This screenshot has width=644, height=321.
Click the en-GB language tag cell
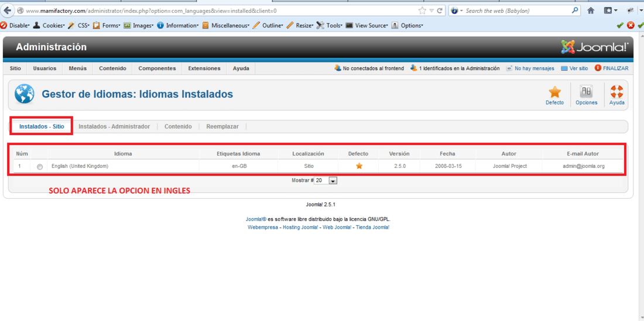point(239,166)
